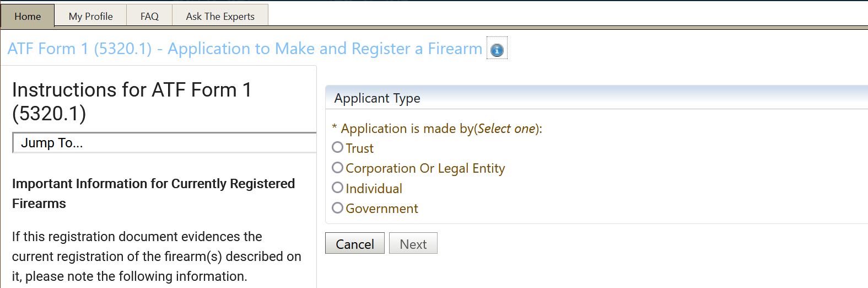The height and width of the screenshot is (288, 868).
Task: Click the Applicant Type panel header
Action: click(x=596, y=98)
